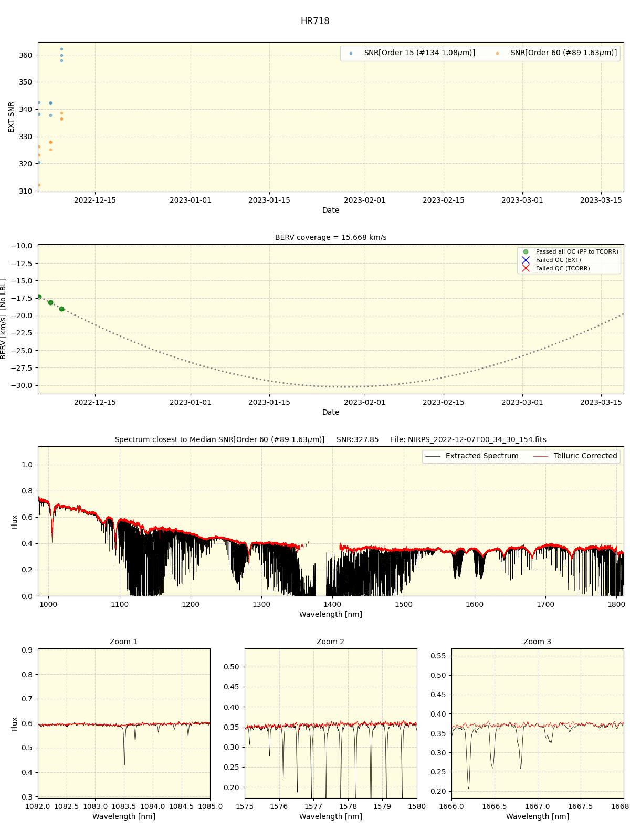Click the SNR:327.85 value in spectrum title

point(358,440)
